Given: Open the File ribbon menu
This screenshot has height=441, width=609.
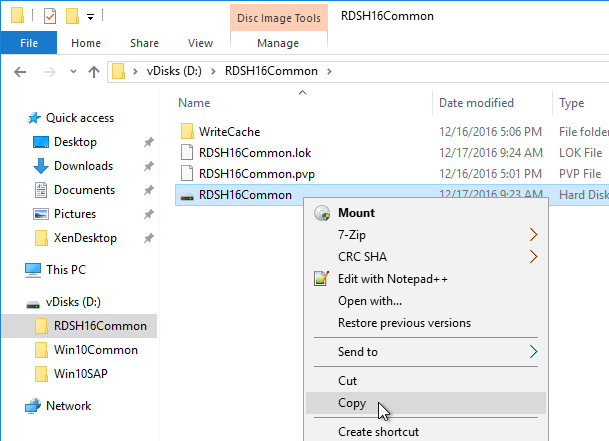Looking at the screenshot, I should (x=29, y=43).
